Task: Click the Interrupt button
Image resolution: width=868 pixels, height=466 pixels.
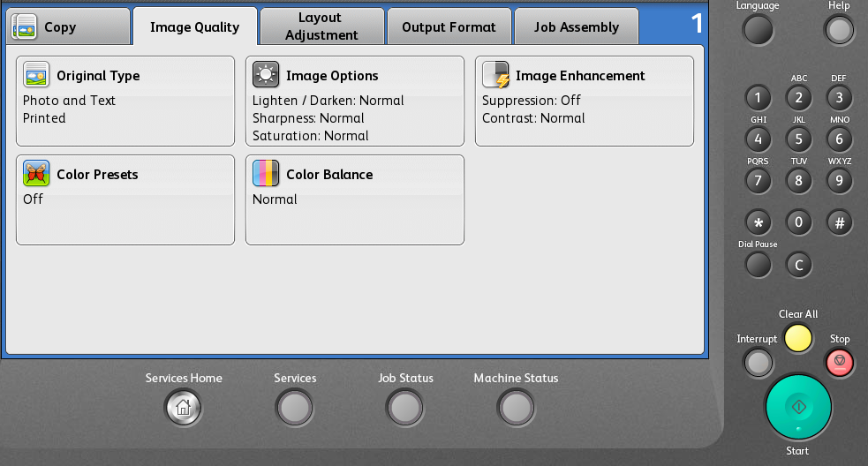Action: tap(758, 363)
